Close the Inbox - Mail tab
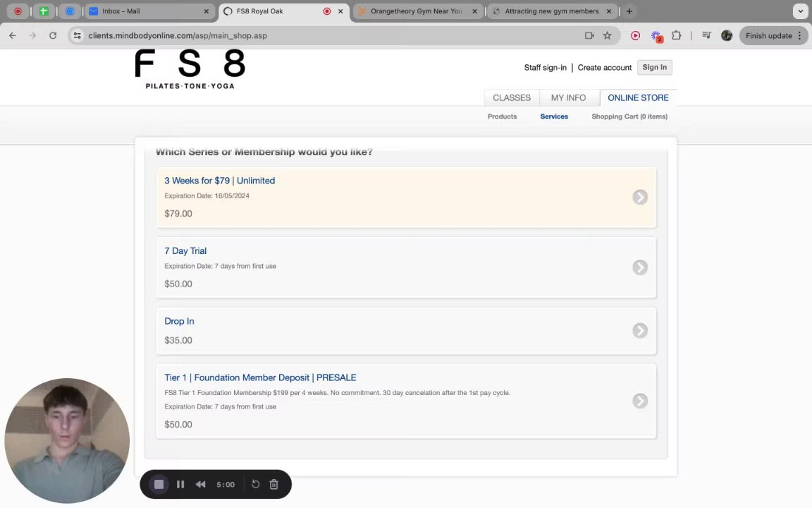812x508 pixels. [x=206, y=11]
